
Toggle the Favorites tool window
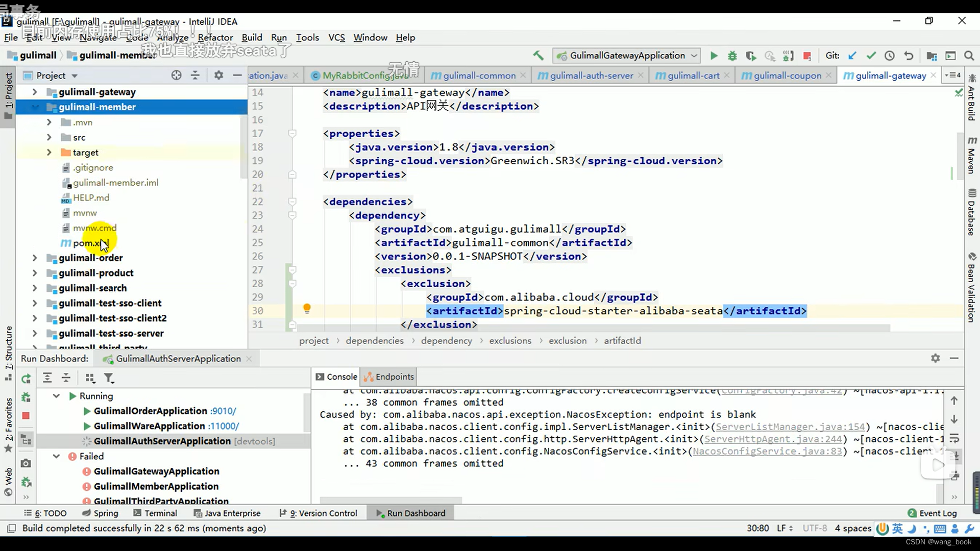pos(8,425)
